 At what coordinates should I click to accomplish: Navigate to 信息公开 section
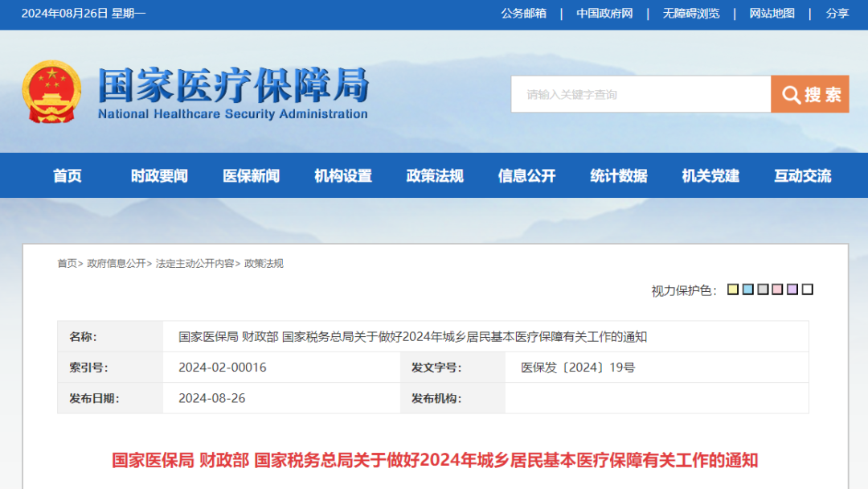[x=526, y=175]
